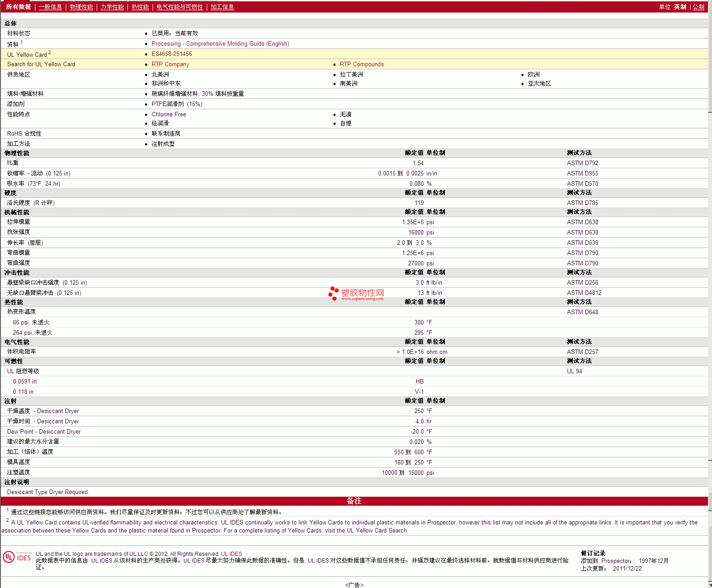
Task: Click the RTP Compounds link
Action: pyautogui.click(x=362, y=64)
